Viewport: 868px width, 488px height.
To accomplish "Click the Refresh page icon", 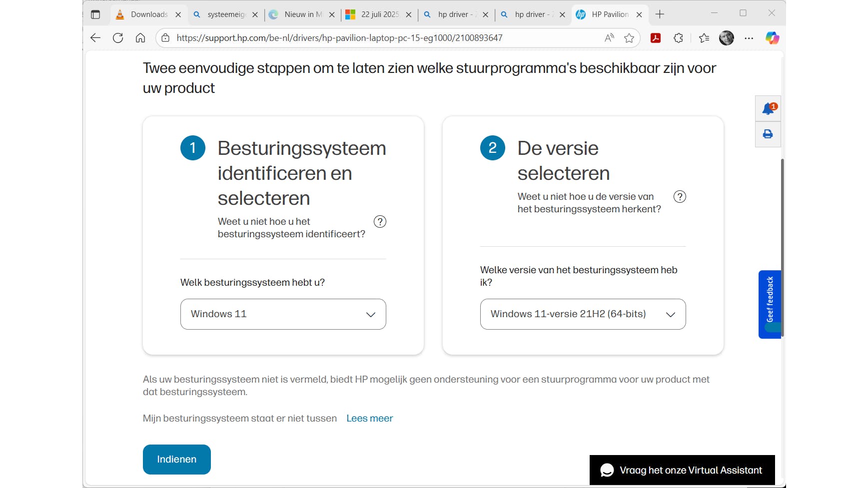I will coord(118,38).
